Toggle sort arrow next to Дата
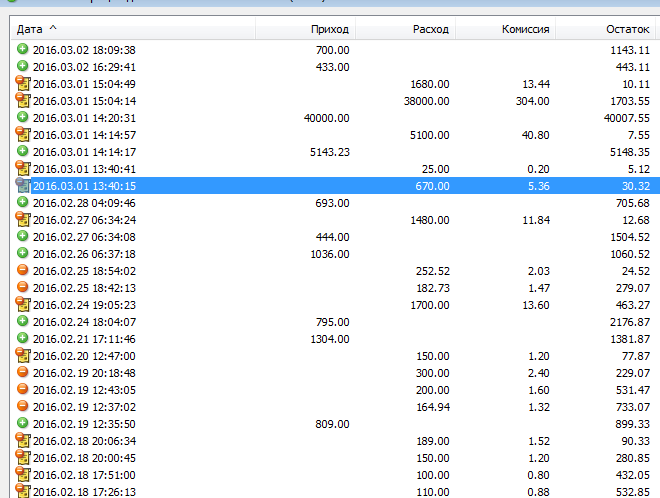 click(x=53, y=29)
